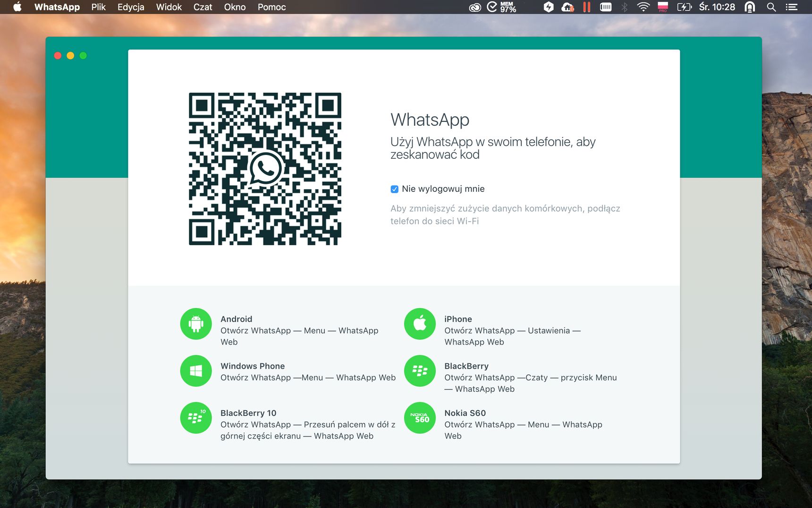This screenshot has width=812, height=508.
Task: Click the QR code image
Action: 265,169
